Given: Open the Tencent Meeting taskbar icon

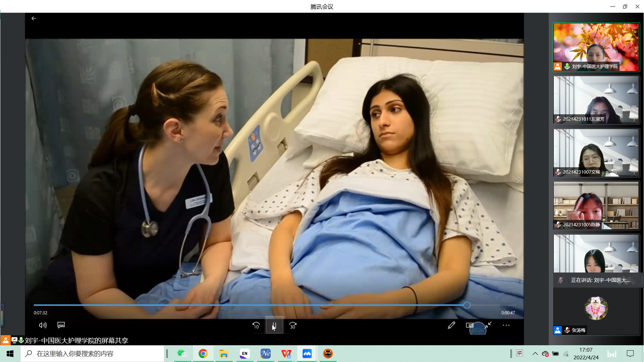Looking at the screenshot, I should [307, 354].
